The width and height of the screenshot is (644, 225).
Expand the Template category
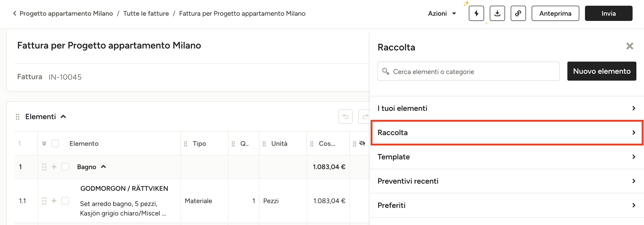[x=507, y=157]
